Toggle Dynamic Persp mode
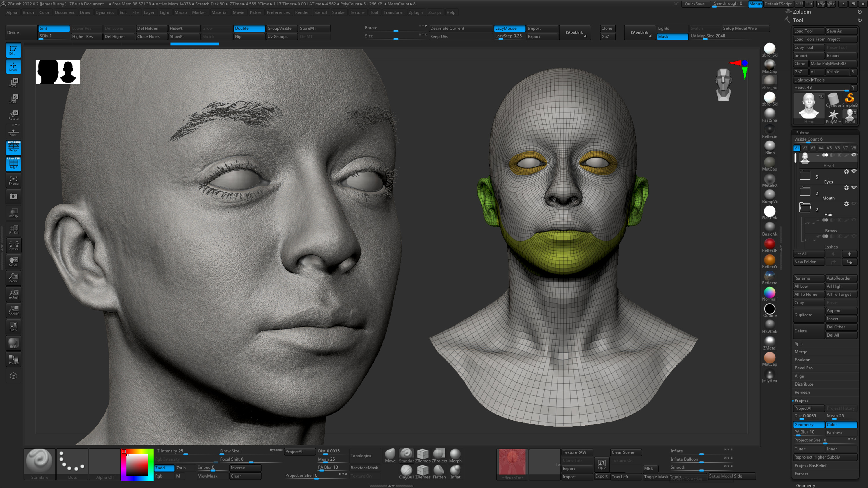This screenshot has width=868, height=488. pyautogui.click(x=14, y=147)
